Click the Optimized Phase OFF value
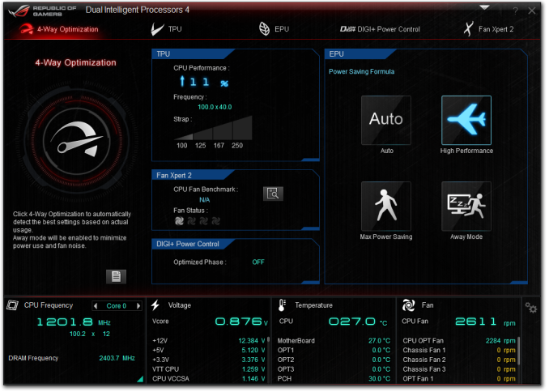549x392 pixels. coord(258,262)
